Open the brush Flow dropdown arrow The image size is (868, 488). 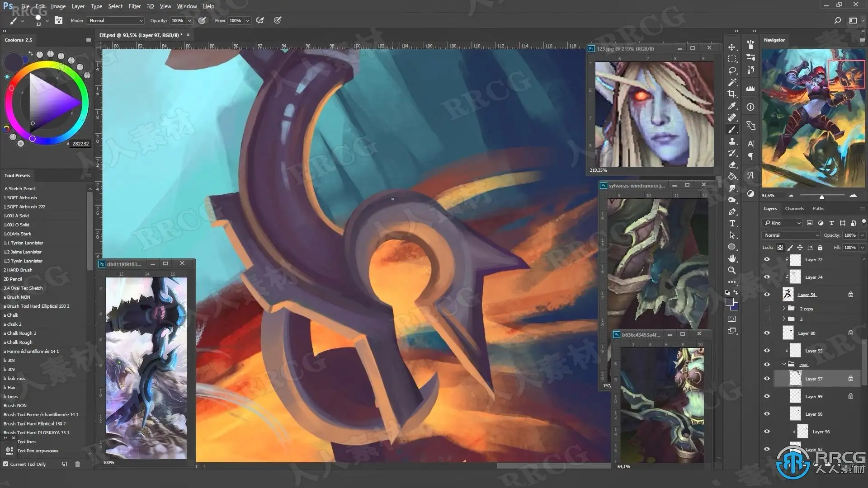pos(247,21)
